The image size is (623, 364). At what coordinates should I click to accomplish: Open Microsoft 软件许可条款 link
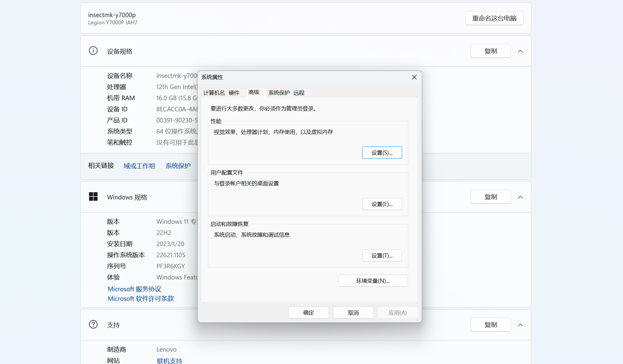tap(141, 298)
